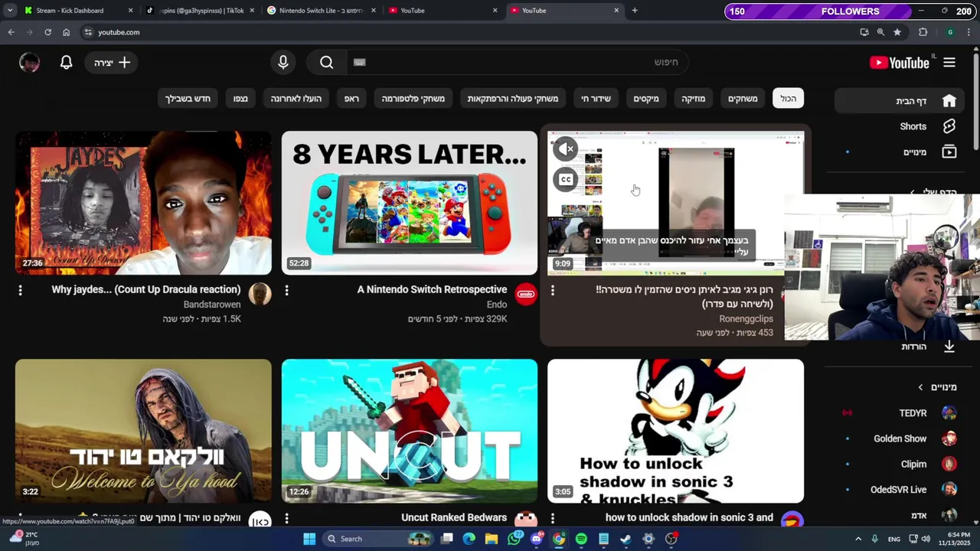
Task: Click the browser home button
Action: pos(66,32)
